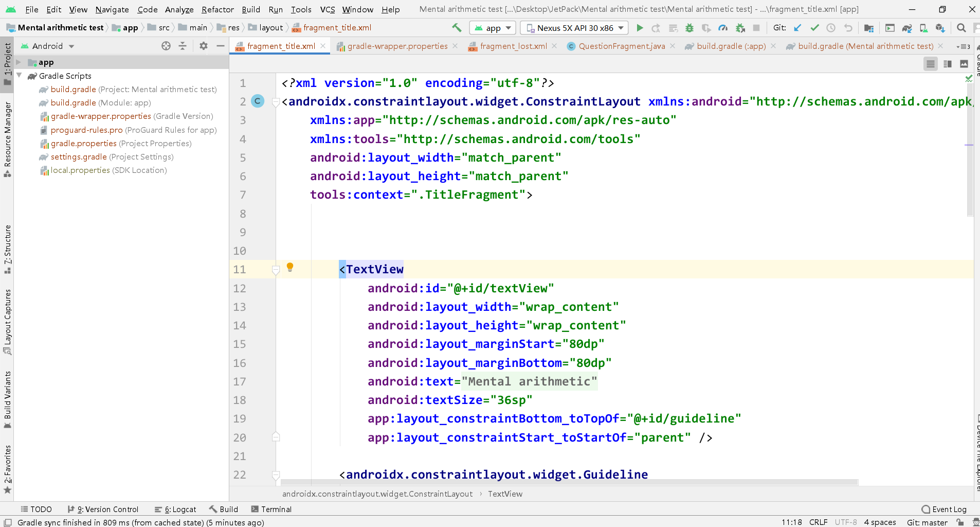Viewport: 980px width, 527px height.
Task: Switch editor to Design view
Action: click(x=964, y=64)
